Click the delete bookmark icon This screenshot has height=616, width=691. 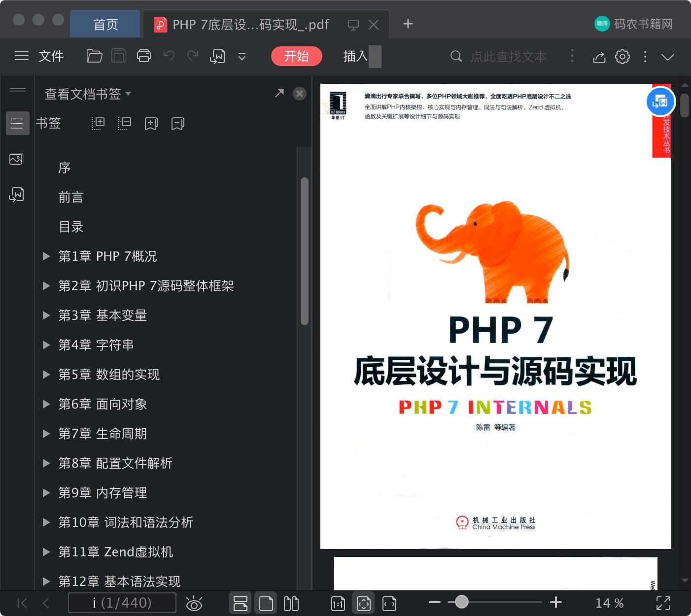pos(178,123)
